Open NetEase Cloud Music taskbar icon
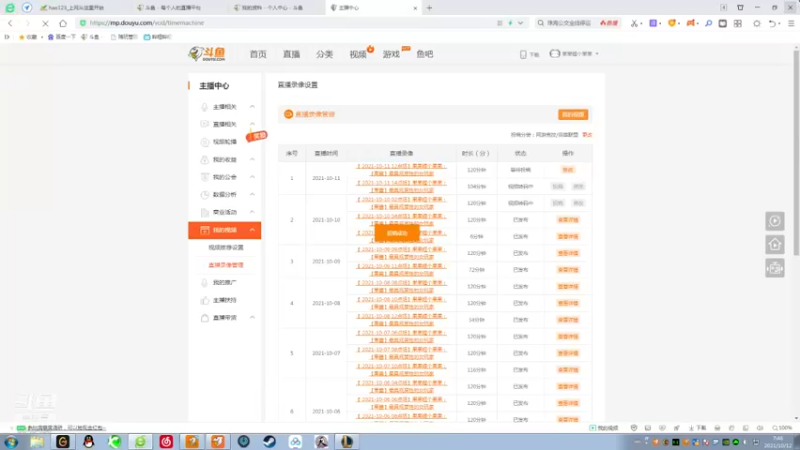800x450 pixels. click(x=166, y=442)
